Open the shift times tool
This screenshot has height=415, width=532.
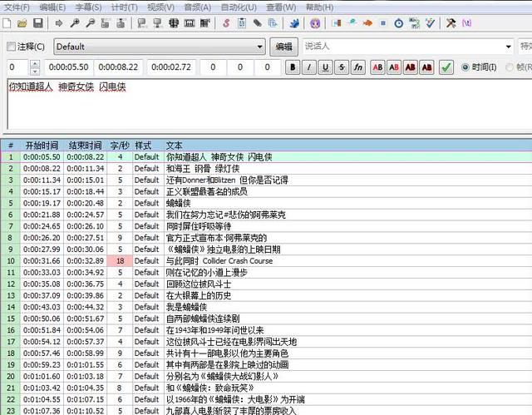click(x=337, y=23)
